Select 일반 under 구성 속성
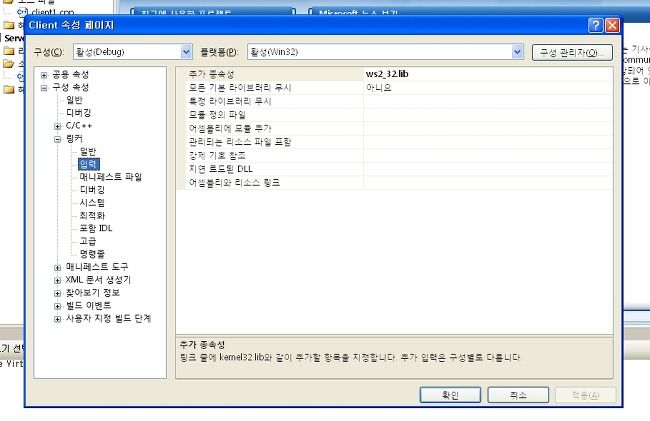The image size is (650, 421). click(x=74, y=100)
